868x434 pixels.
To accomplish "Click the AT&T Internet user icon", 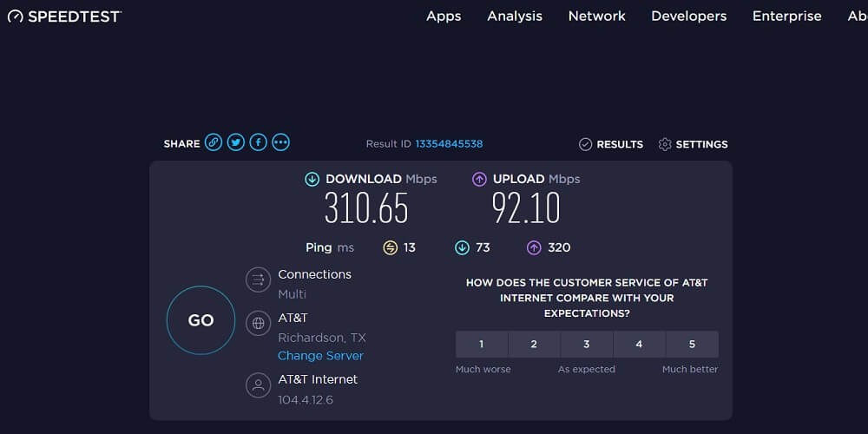I will [258, 385].
